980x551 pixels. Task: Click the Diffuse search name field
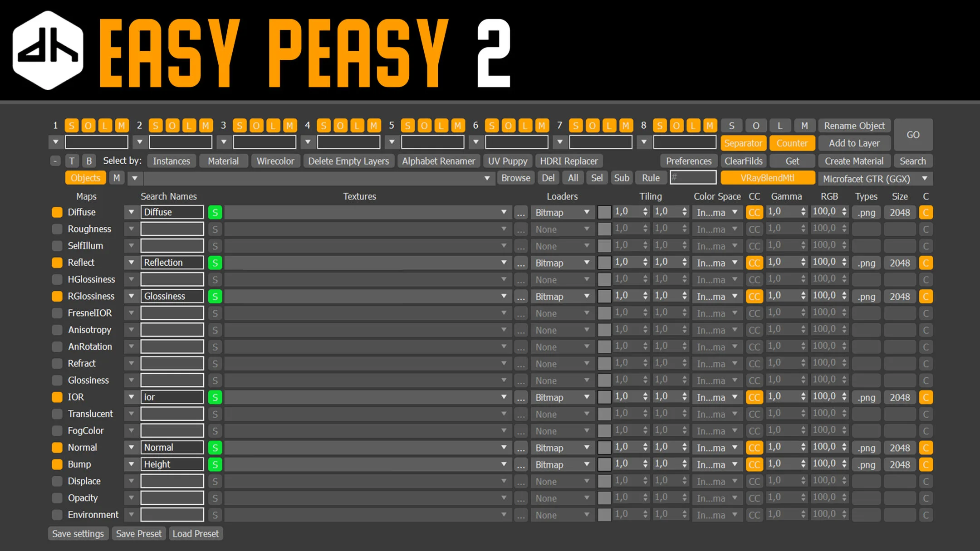(x=172, y=212)
